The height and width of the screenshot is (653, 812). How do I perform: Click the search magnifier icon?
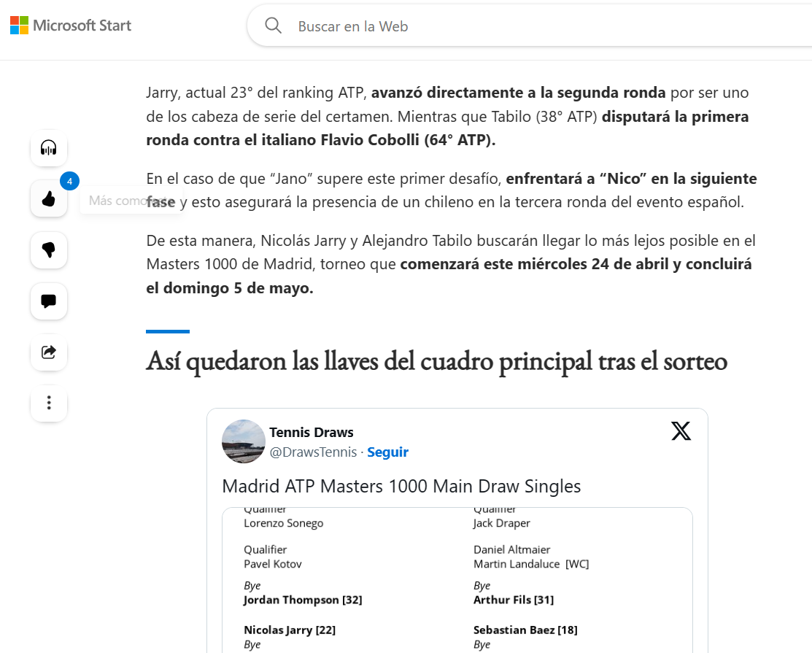pyautogui.click(x=273, y=26)
